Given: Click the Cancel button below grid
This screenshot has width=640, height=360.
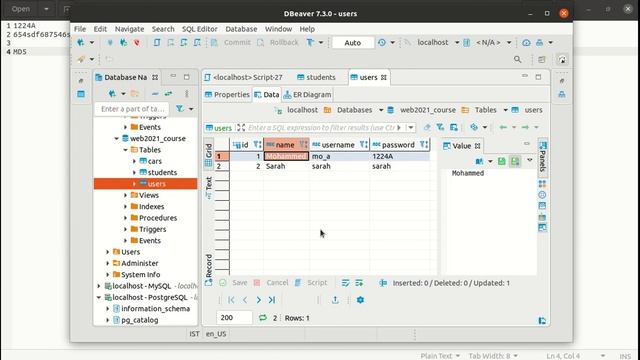Looking at the screenshot, I should (271, 283).
